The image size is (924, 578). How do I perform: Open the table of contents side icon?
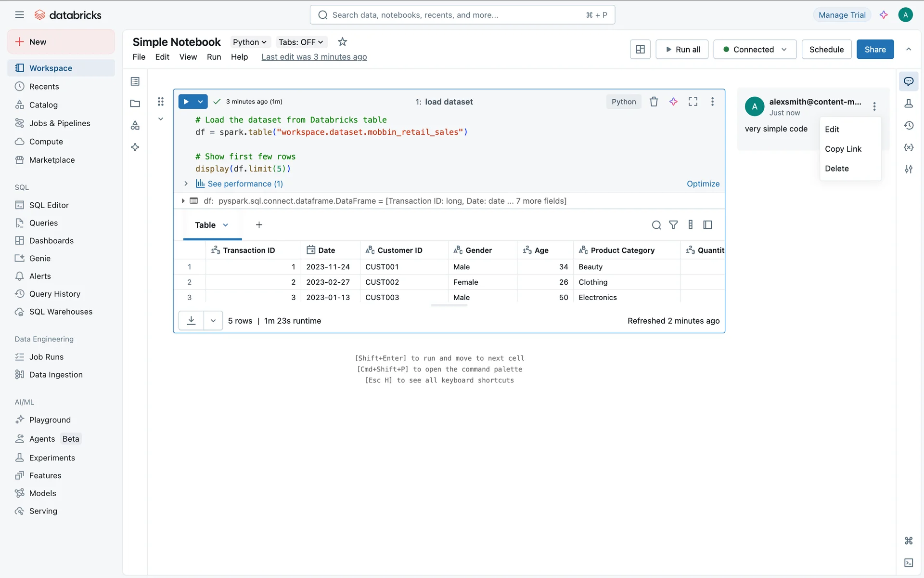[135, 81]
